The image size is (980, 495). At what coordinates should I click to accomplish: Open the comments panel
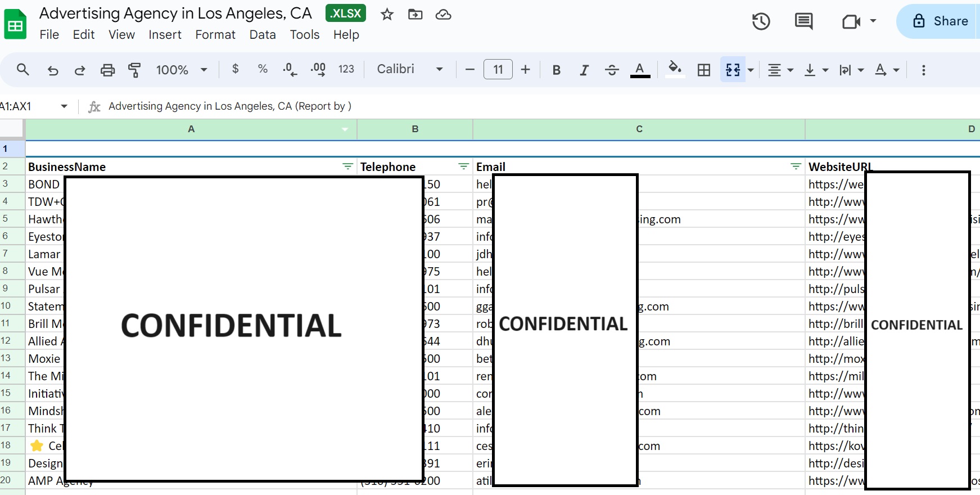click(x=803, y=21)
